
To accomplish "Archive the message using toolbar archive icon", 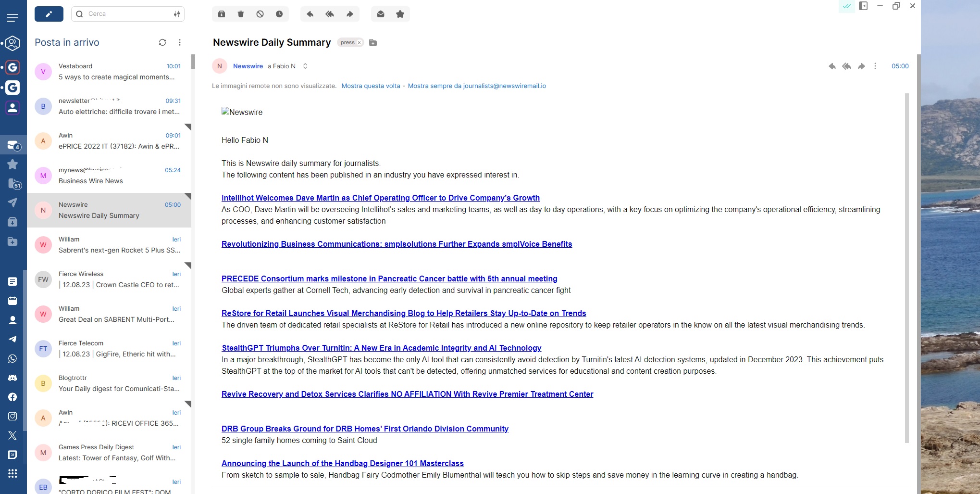I will (x=222, y=14).
